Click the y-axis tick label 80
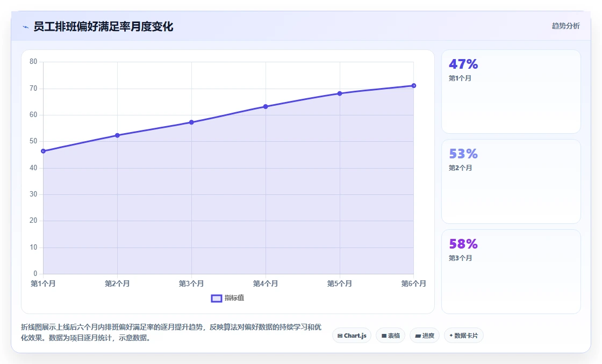 pos(33,62)
